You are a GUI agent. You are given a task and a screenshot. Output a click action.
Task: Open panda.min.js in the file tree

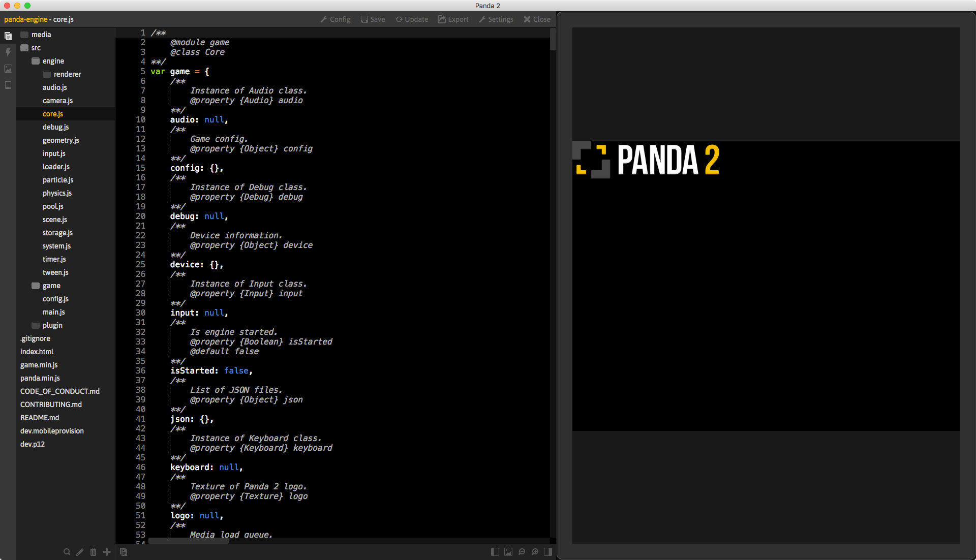pyautogui.click(x=40, y=378)
